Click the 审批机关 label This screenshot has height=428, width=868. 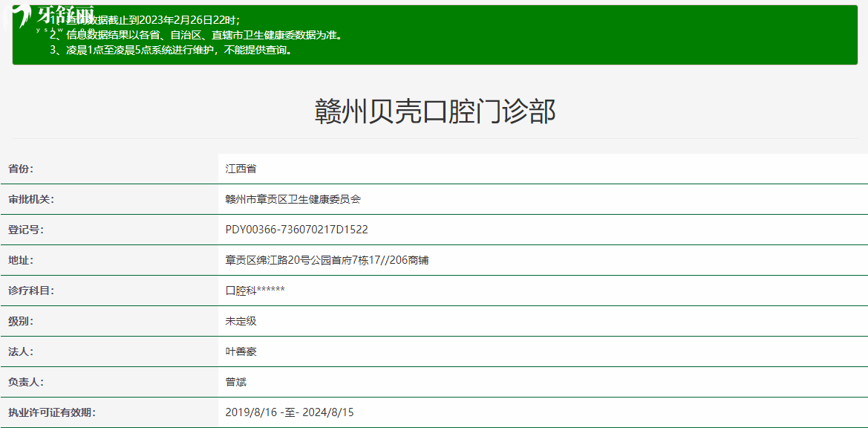(x=30, y=199)
